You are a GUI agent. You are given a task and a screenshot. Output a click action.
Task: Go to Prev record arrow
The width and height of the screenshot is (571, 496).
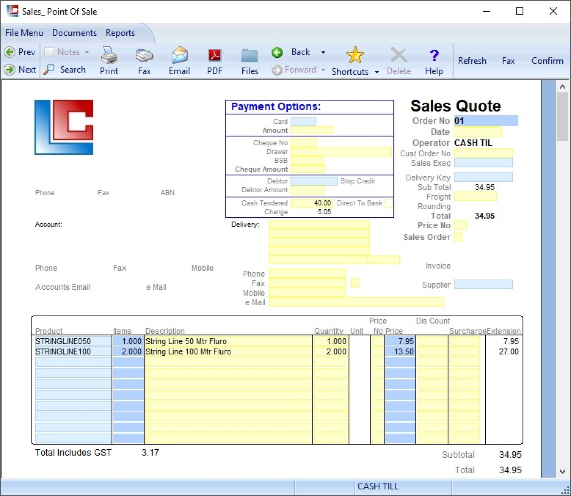10,52
